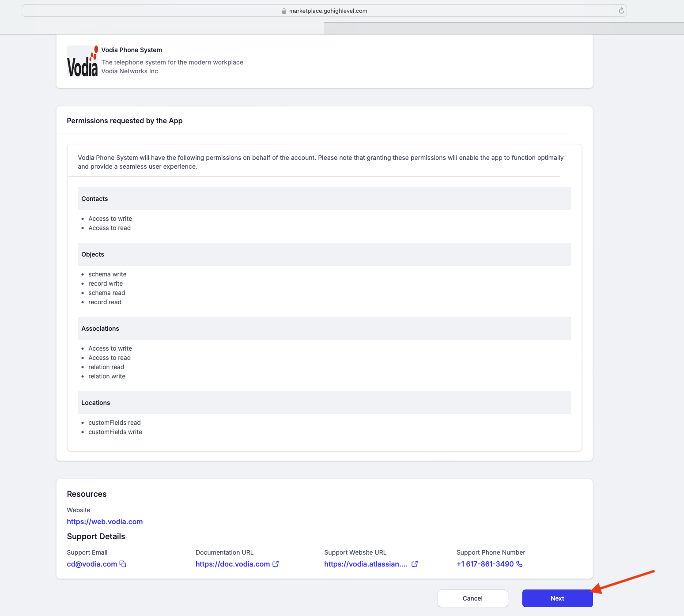
Task: Open the vodia.atlassian support website link
Action: coord(366,564)
